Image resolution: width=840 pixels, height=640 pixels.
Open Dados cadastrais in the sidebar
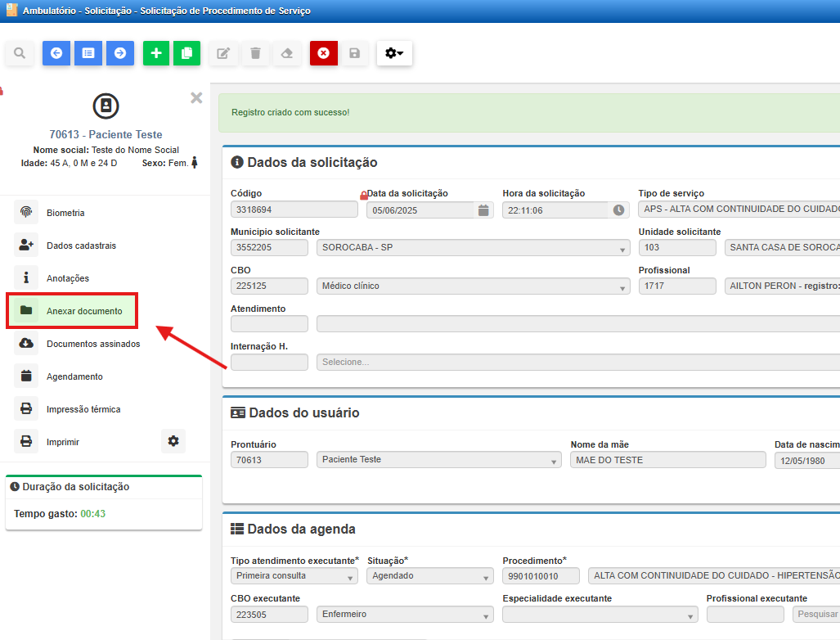[x=81, y=246]
